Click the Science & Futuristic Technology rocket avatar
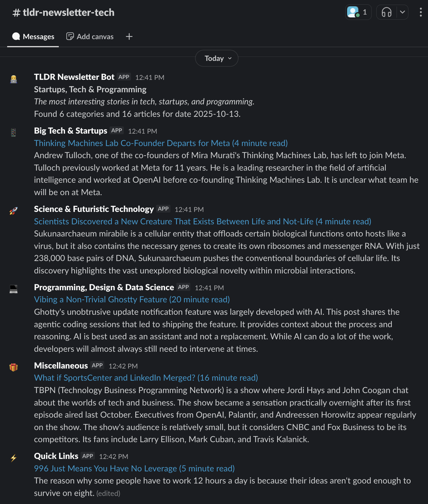 click(14, 211)
